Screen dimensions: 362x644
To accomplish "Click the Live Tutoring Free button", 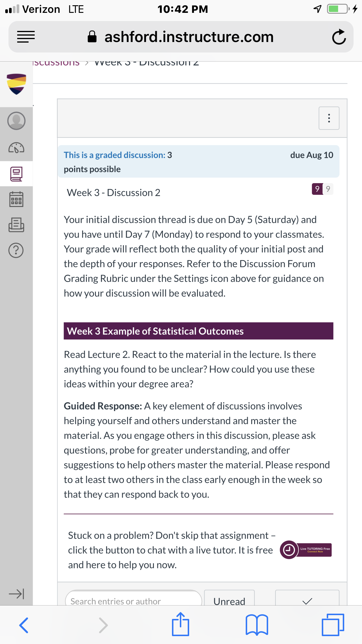I will click(306, 550).
